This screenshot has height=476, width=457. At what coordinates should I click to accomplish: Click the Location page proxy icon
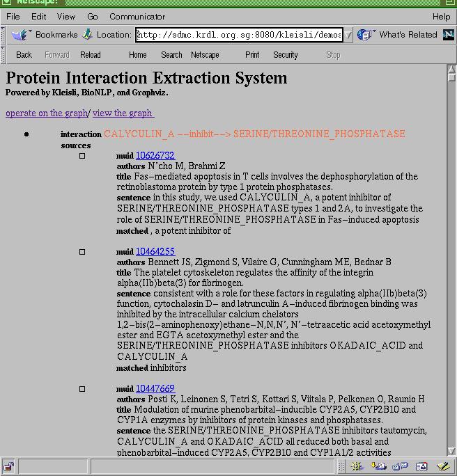tap(88, 35)
